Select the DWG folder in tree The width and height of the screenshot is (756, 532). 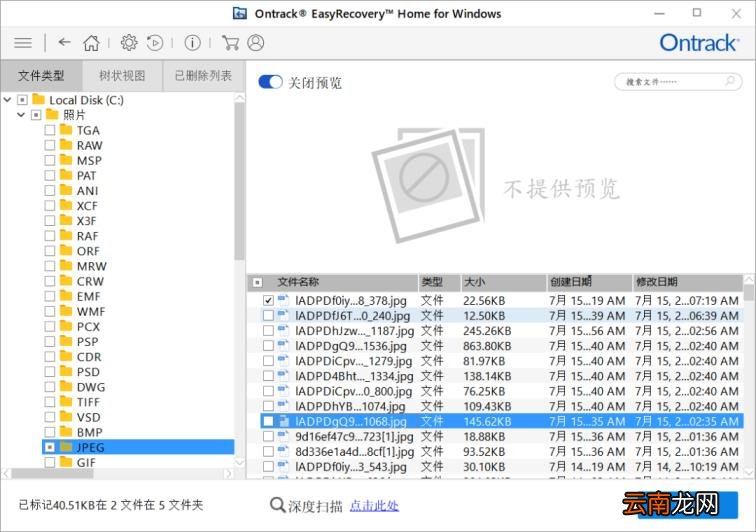coord(91,387)
